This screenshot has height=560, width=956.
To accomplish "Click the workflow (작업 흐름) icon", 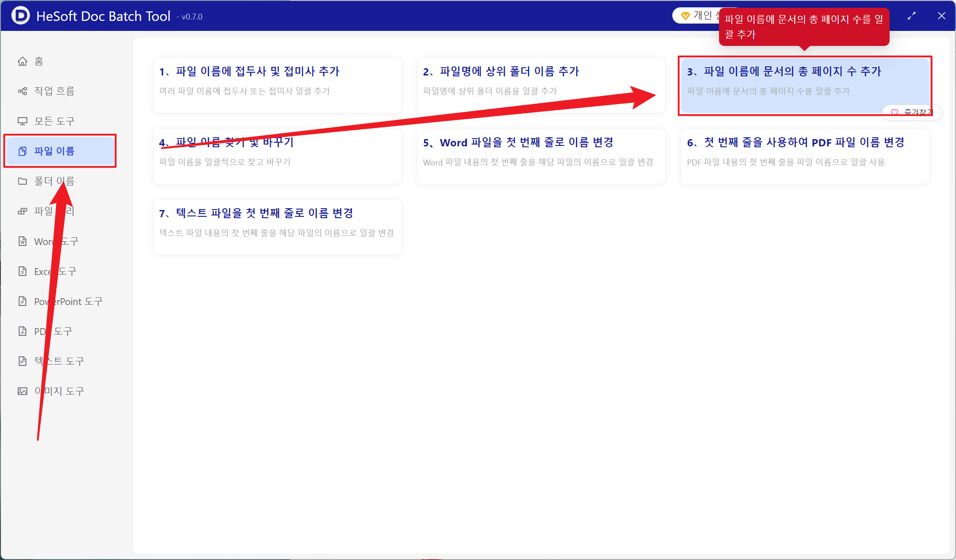I will click(x=22, y=91).
